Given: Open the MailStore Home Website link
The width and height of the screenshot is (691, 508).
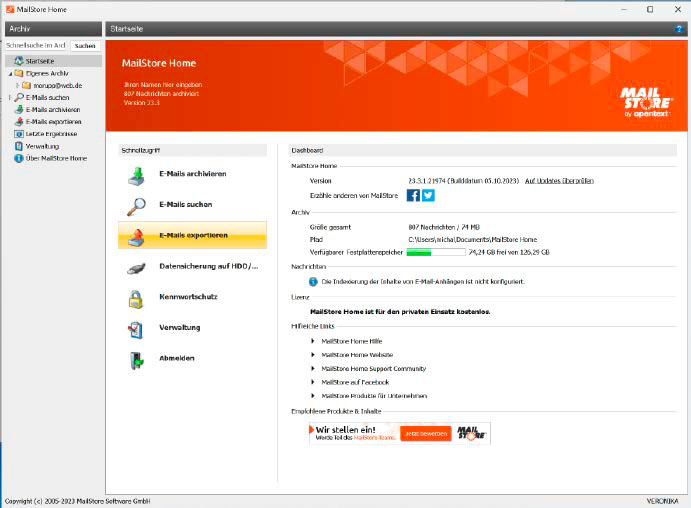Looking at the screenshot, I should (357, 355).
